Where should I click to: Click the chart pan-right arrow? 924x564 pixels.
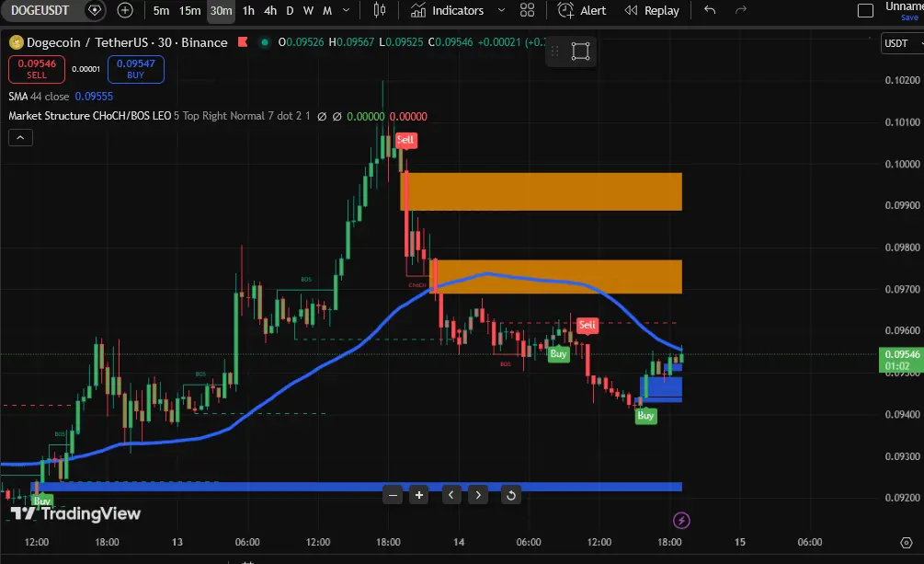click(478, 495)
